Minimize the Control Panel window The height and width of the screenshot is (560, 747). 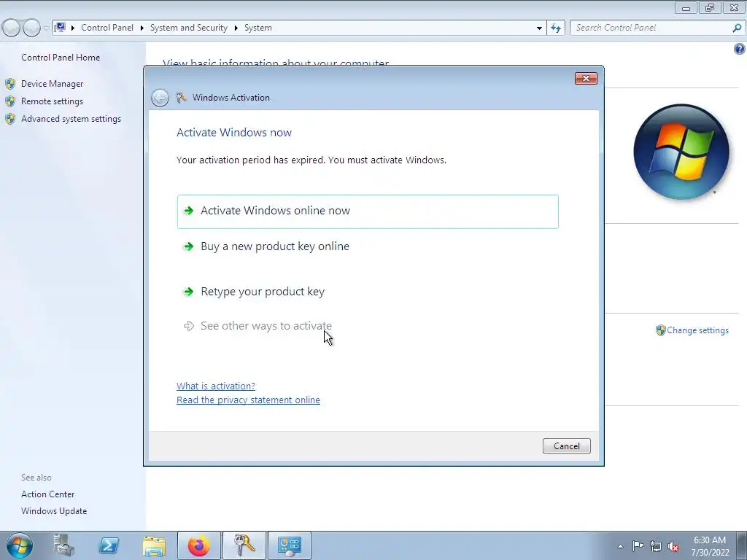[686, 7]
